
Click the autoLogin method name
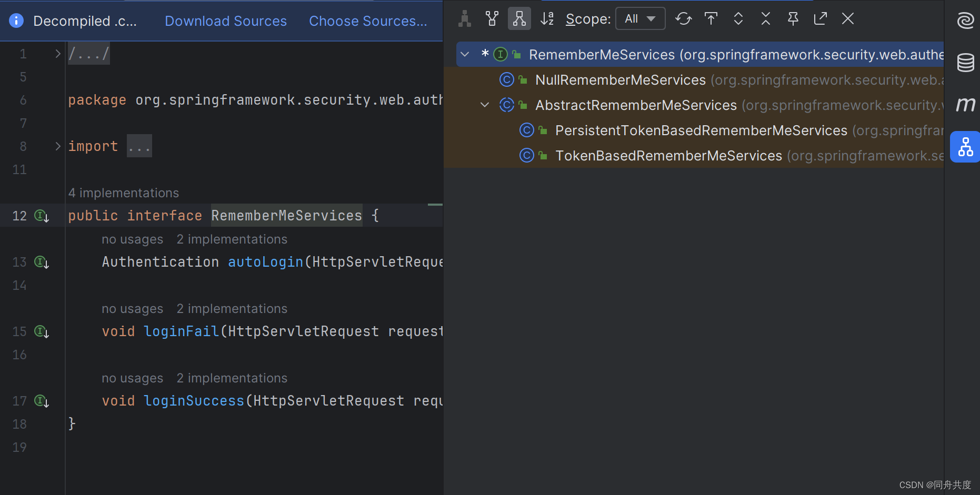coord(266,262)
